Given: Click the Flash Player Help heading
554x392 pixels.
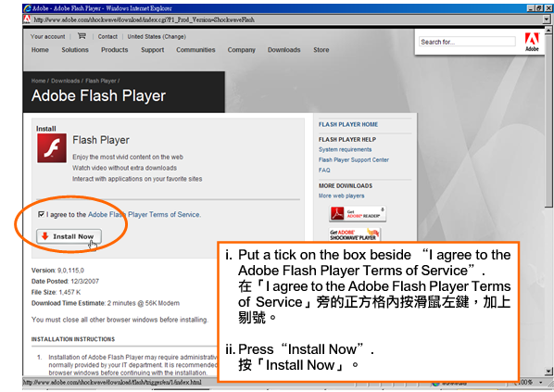Looking at the screenshot, I should (x=347, y=140).
